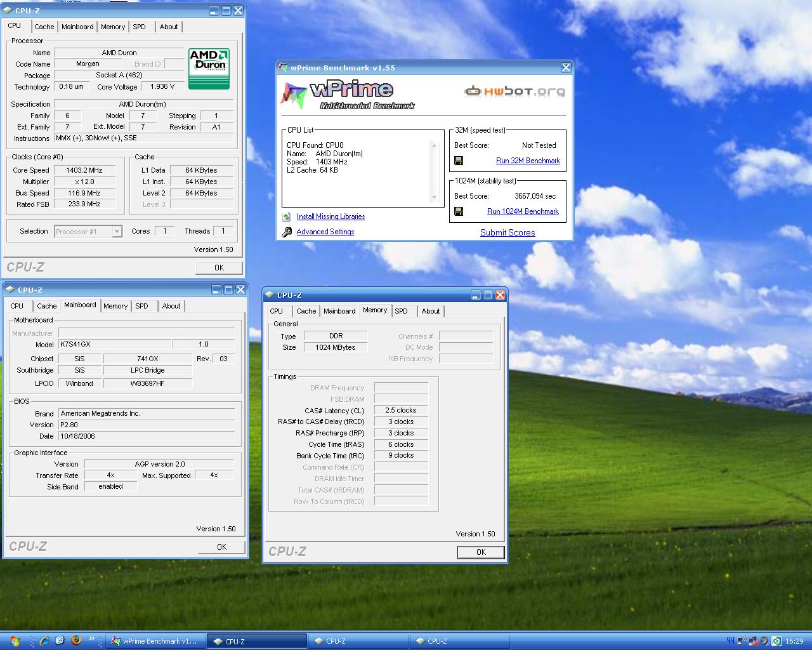This screenshot has height=650, width=812.
Task: Click the taskbar clock showing 16:29
Action: 795,642
